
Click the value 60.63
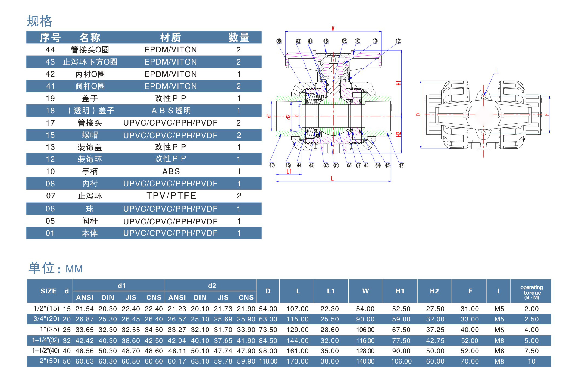pos(85,361)
